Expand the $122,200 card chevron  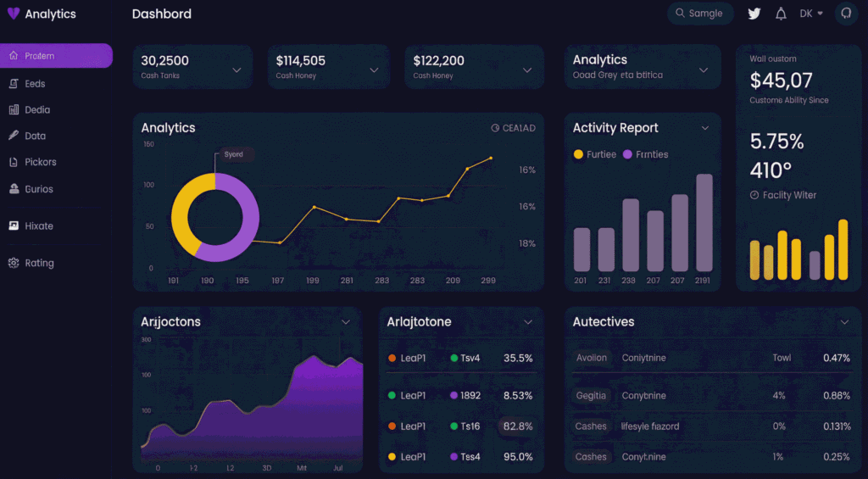pyautogui.click(x=527, y=70)
